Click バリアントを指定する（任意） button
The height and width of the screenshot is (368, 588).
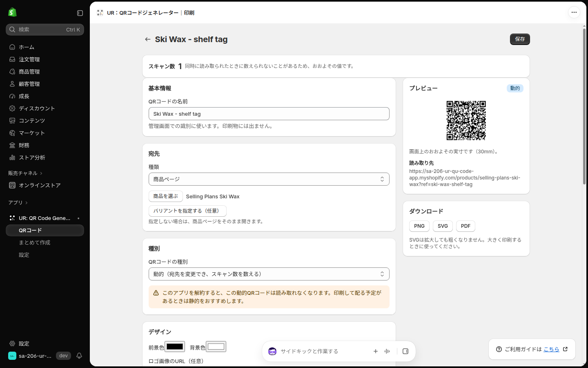coord(187,211)
